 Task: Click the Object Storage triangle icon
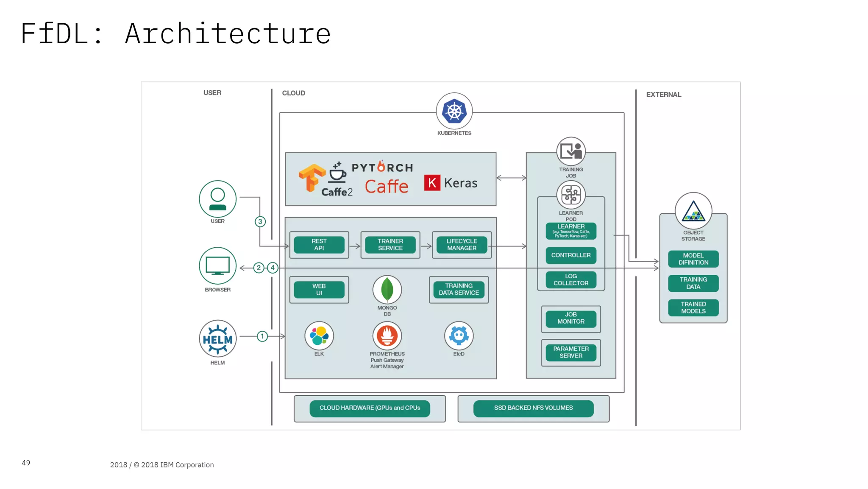693,211
